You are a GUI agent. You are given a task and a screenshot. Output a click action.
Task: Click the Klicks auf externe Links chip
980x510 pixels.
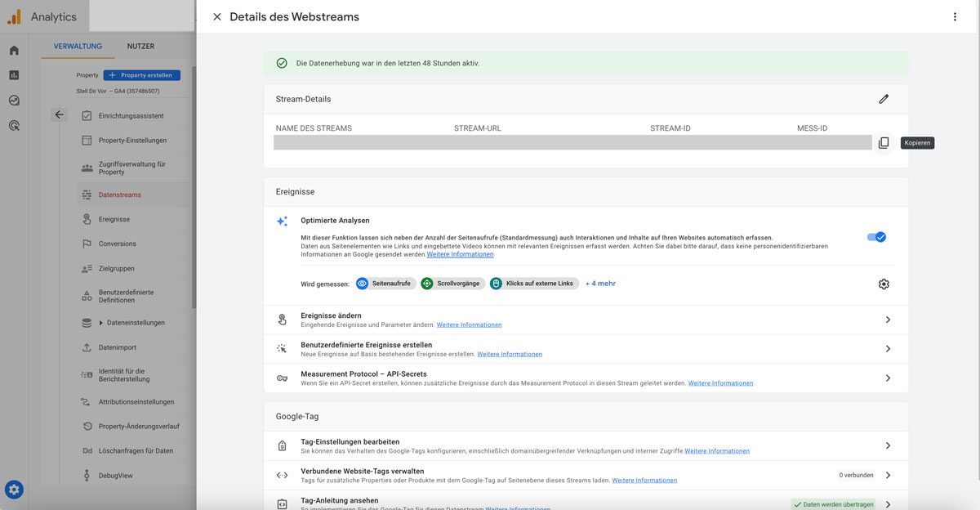click(x=534, y=284)
